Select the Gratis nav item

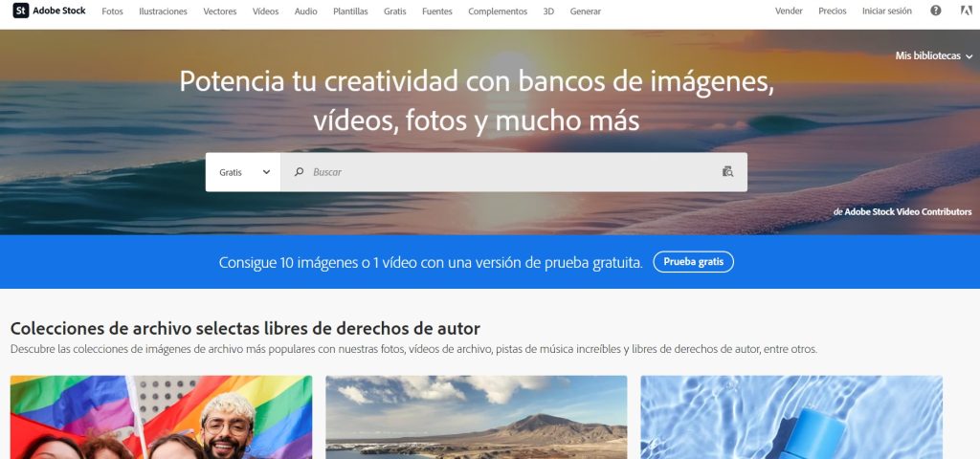tap(395, 11)
